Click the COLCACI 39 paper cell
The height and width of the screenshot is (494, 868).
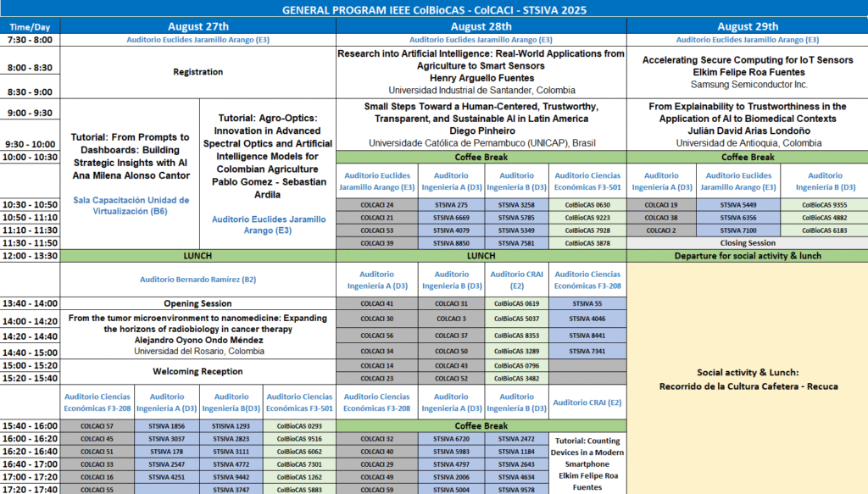[x=377, y=243]
